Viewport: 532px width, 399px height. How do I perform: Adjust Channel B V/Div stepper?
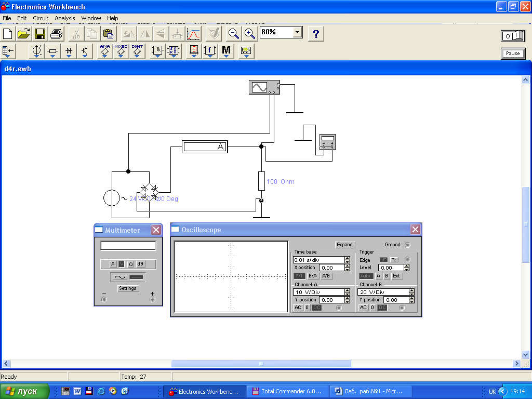tap(411, 292)
